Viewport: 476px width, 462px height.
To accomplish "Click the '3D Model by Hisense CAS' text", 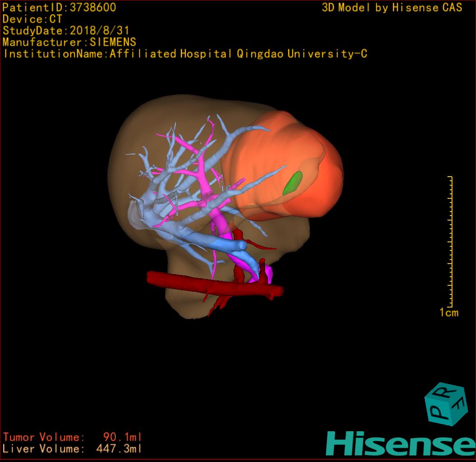I will click(x=392, y=8).
